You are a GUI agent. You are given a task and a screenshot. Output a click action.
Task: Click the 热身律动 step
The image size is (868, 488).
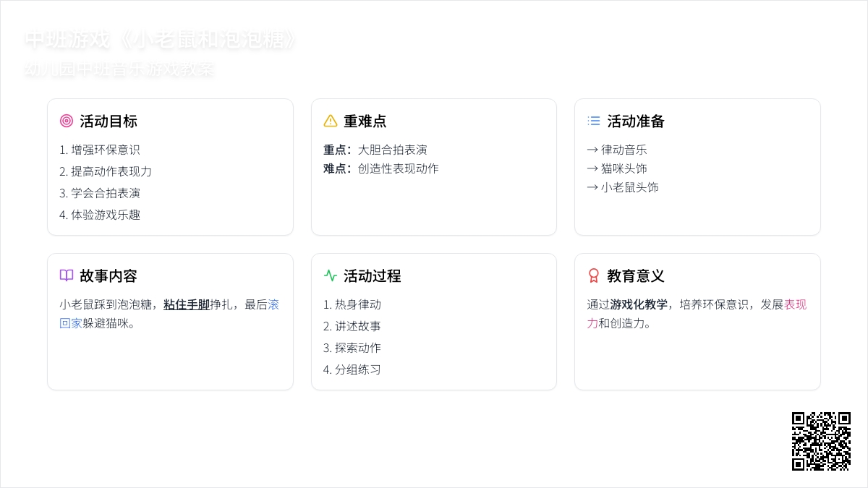[x=352, y=305]
